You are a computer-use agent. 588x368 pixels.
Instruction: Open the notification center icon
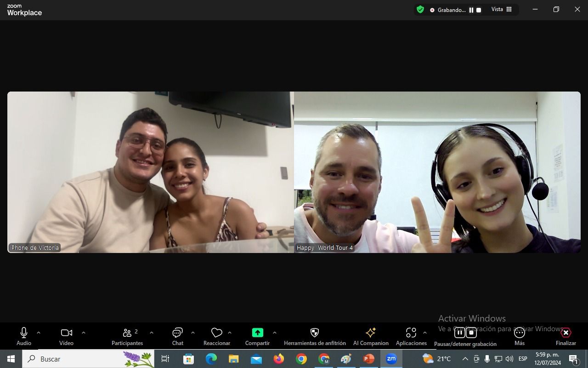(x=573, y=359)
